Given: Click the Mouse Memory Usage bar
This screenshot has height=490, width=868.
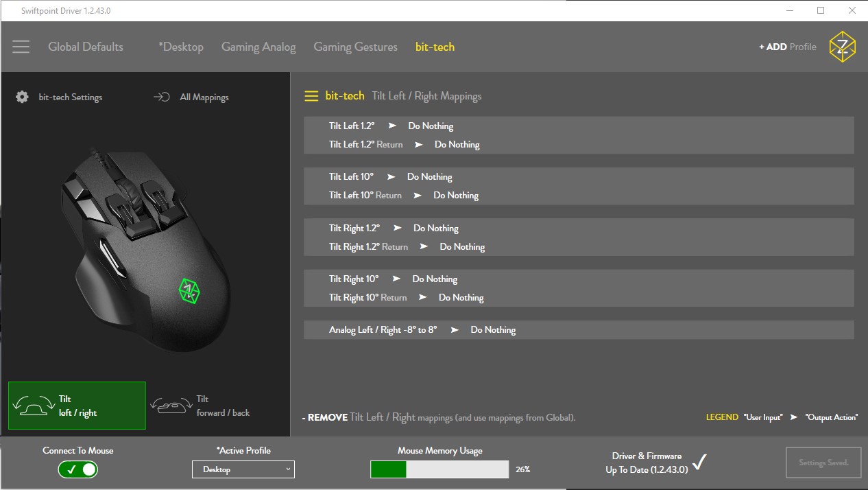Looking at the screenshot, I should click(439, 469).
